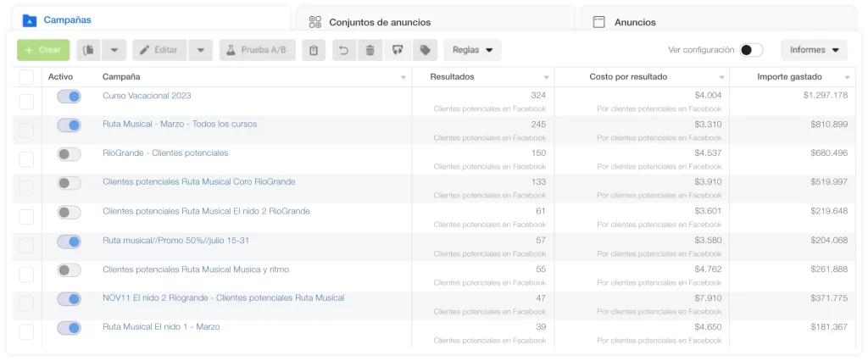
Task: Open the Prueba A/B test button
Action: pyautogui.click(x=253, y=50)
